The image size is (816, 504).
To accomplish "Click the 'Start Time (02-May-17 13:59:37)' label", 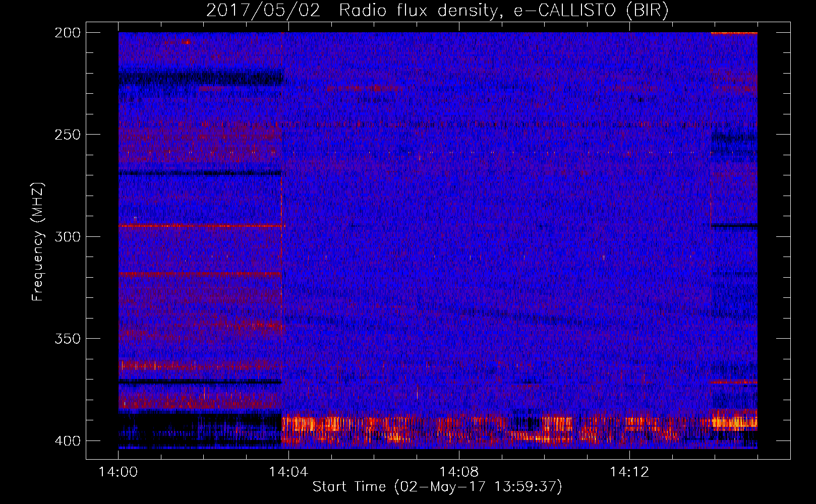I will (x=437, y=487).
